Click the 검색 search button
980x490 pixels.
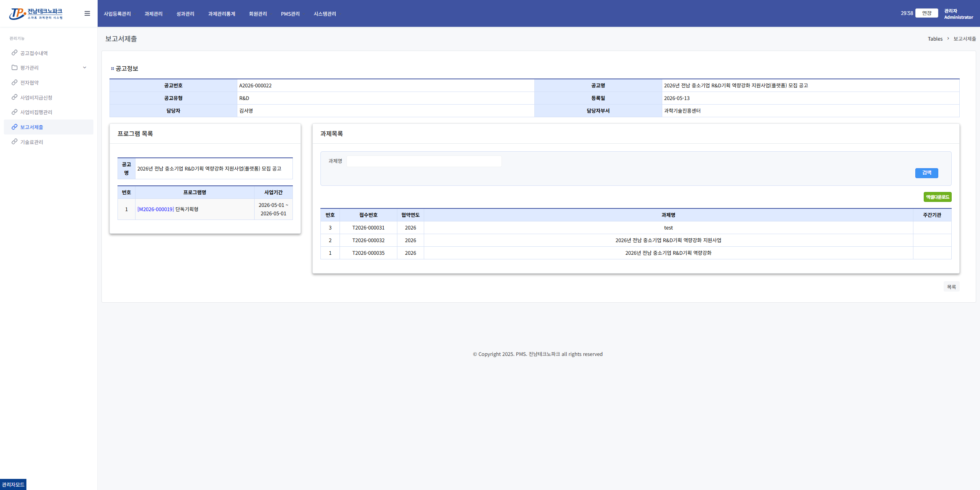[926, 173]
